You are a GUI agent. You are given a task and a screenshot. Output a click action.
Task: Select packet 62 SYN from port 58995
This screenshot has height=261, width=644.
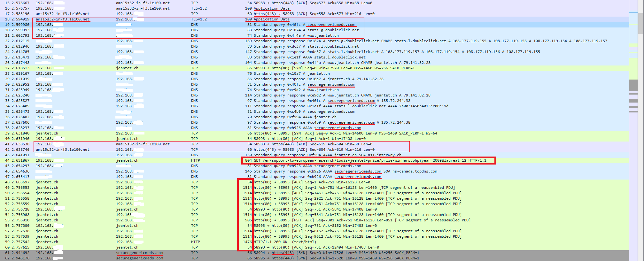314,258
